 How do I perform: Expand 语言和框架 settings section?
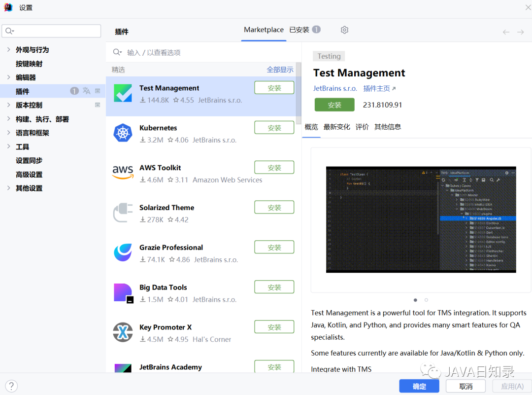tap(8, 133)
